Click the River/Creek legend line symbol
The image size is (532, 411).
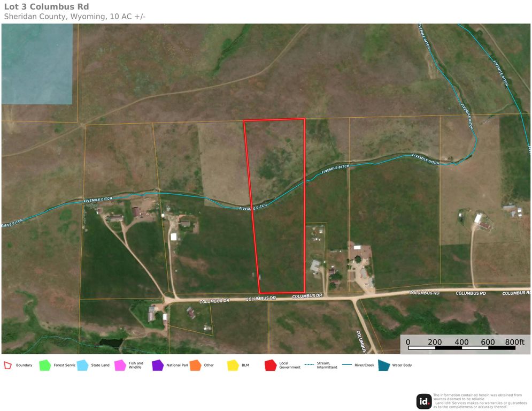(x=347, y=364)
